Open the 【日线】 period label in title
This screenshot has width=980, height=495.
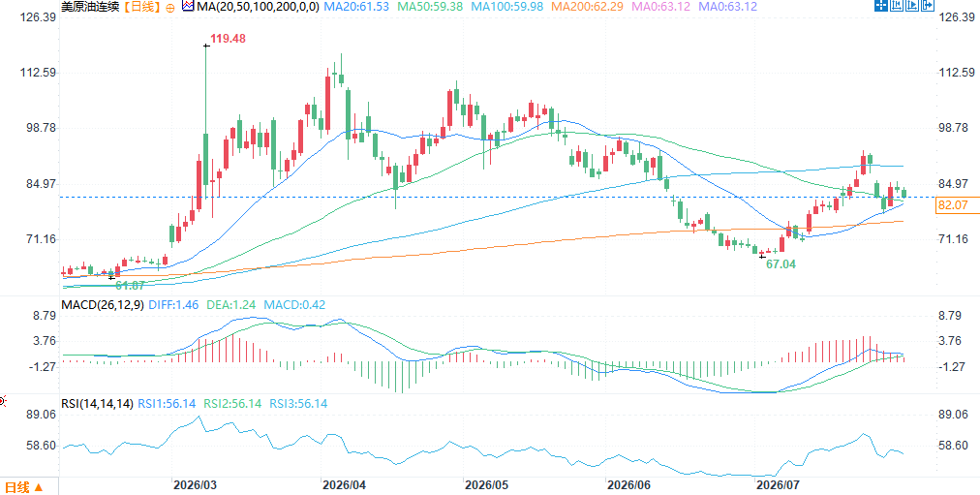click(140, 7)
